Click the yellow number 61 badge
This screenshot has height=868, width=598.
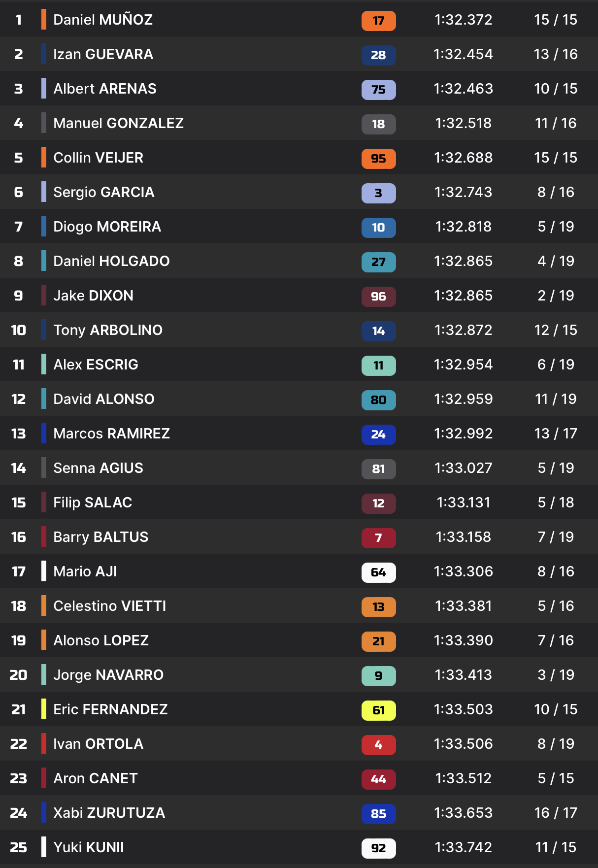coord(378,710)
